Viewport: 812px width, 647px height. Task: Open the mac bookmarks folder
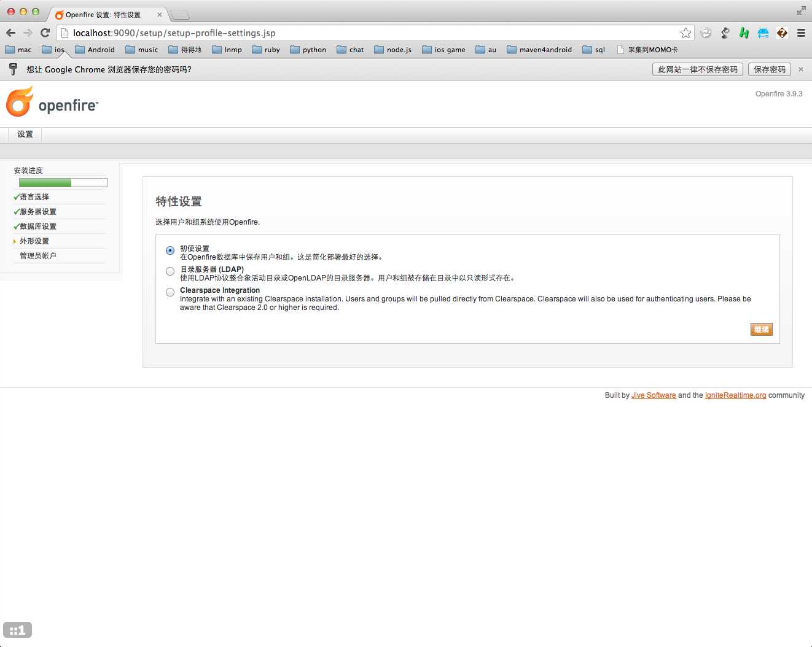point(18,50)
